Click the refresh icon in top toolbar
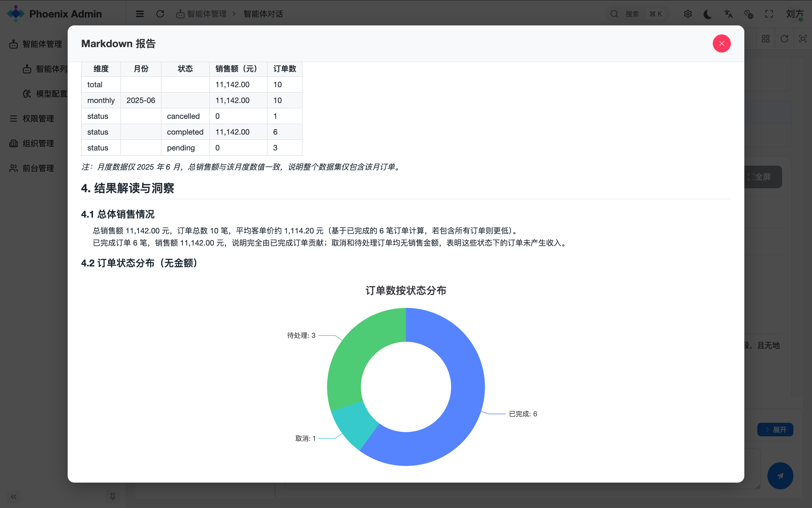 pyautogui.click(x=160, y=14)
